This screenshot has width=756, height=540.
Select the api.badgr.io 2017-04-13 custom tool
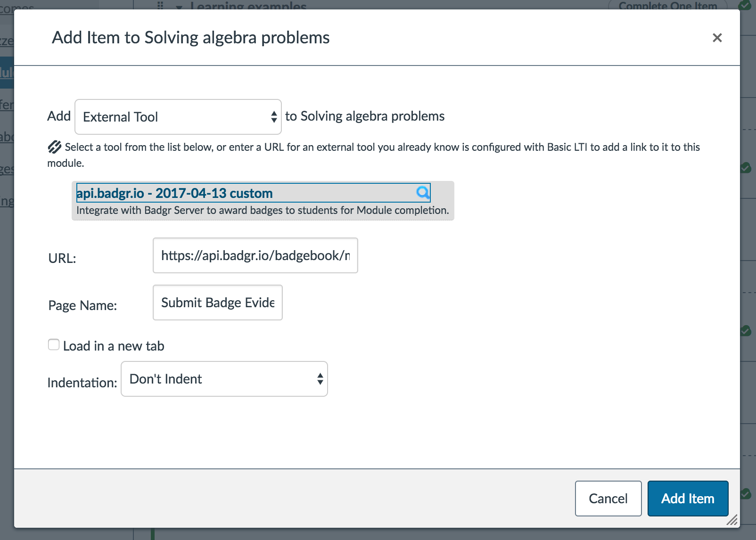click(175, 193)
